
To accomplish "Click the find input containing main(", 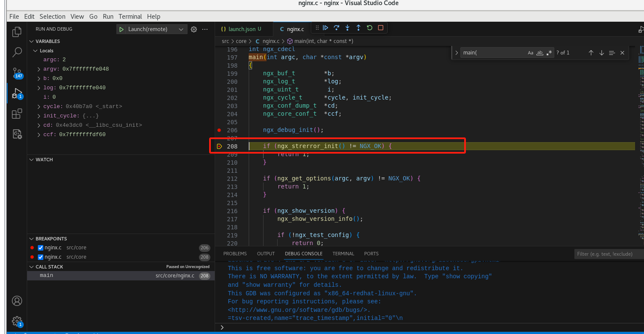I will 493,53.
